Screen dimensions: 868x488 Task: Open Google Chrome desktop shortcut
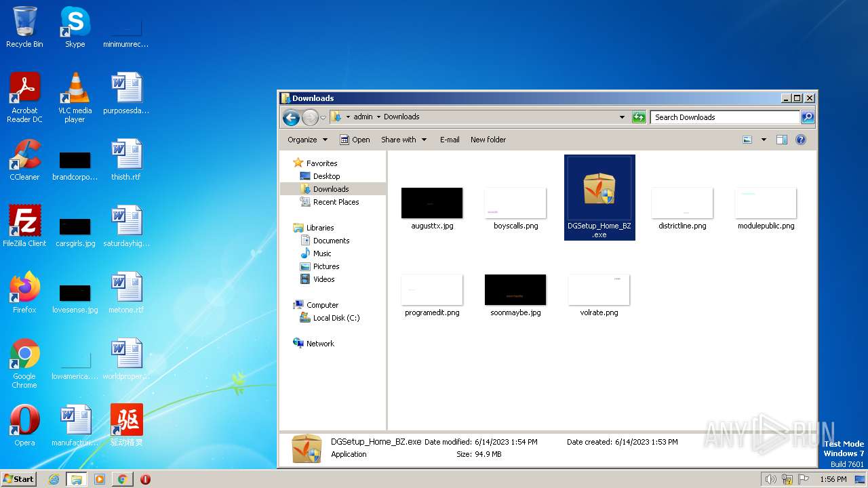point(24,363)
